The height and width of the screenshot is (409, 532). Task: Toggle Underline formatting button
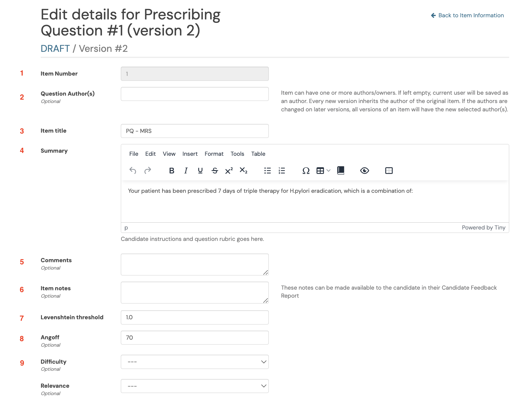(200, 171)
